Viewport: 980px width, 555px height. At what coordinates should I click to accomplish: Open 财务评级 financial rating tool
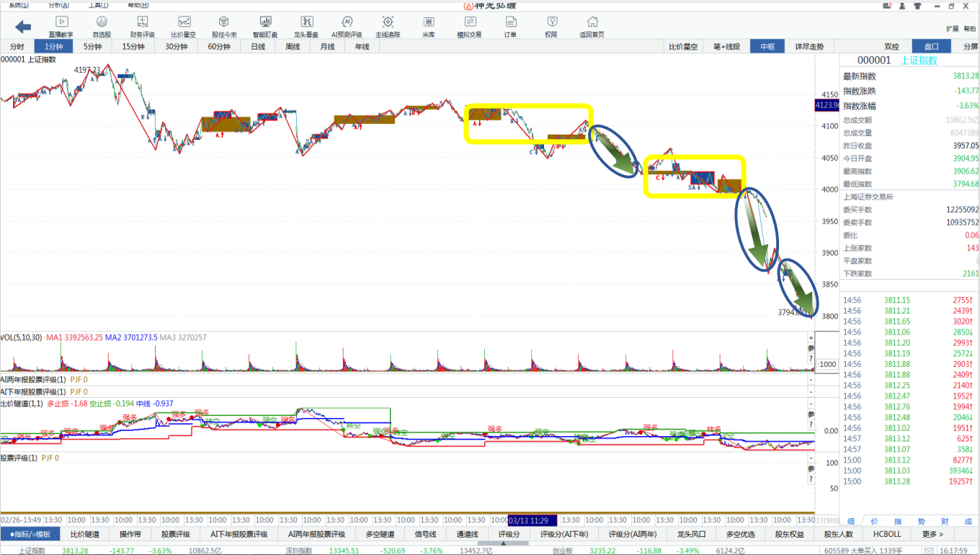(142, 27)
